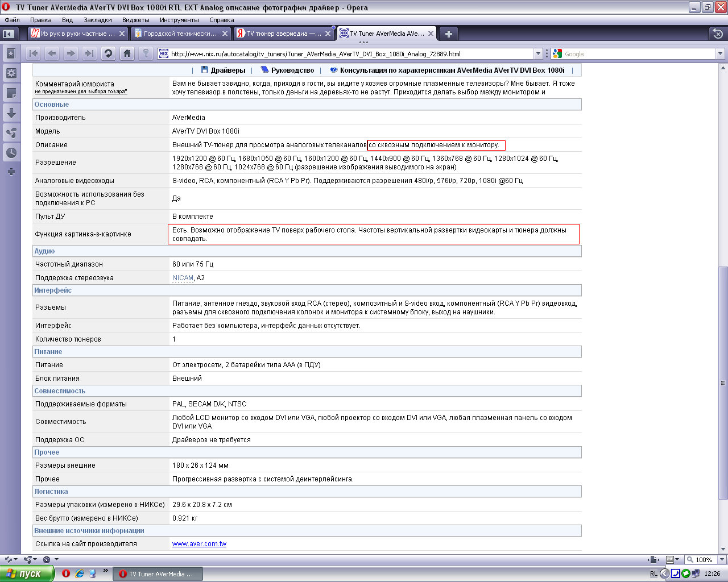Image resolution: width=728 pixels, height=582 pixels.
Task: Click the Fast Forward navigation button
Action: 89,53
